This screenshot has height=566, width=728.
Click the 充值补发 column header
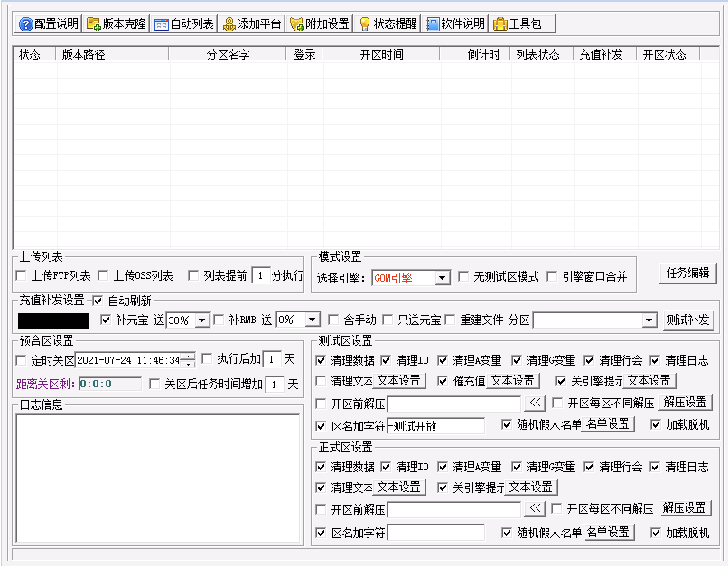coord(605,54)
